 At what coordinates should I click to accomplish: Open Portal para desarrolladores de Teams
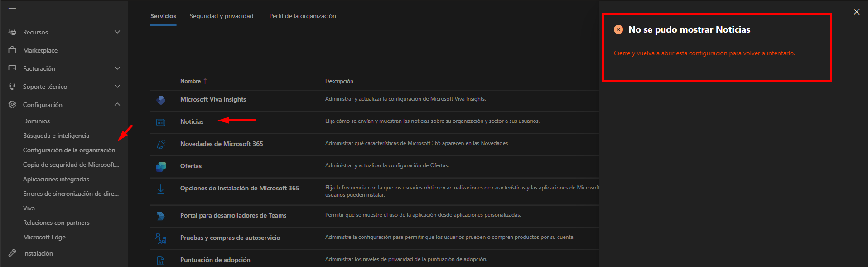[233, 215]
